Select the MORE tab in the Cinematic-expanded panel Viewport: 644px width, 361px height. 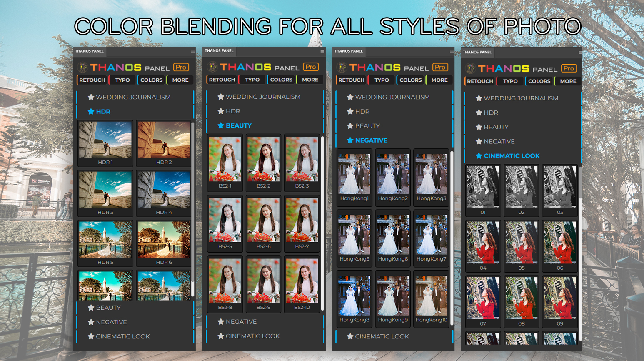point(568,81)
